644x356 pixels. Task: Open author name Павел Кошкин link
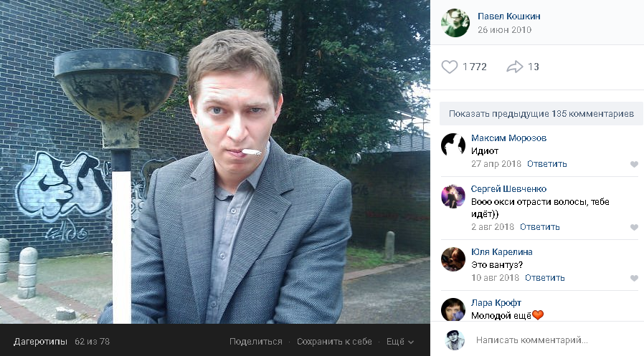509,16
